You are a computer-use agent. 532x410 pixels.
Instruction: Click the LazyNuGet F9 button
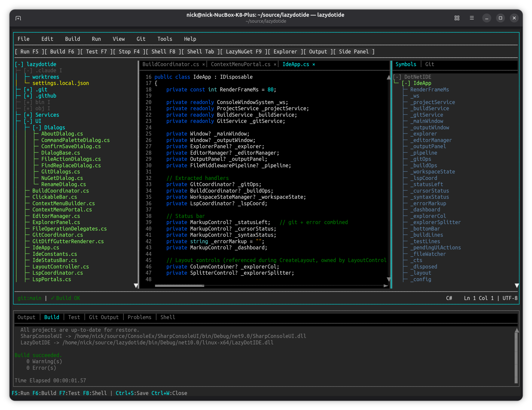pyautogui.click(x=243, y=52)
